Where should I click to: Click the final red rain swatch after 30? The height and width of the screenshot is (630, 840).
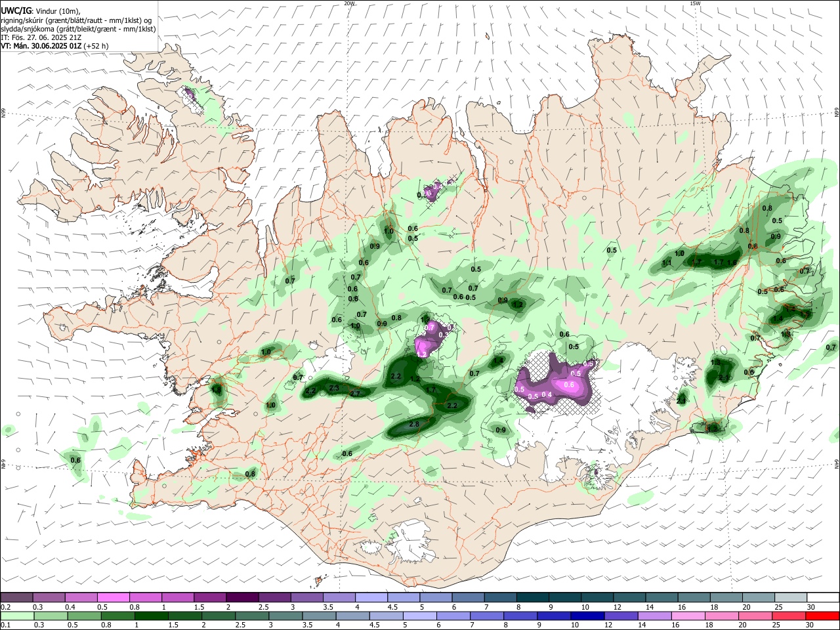pos(823,616)
